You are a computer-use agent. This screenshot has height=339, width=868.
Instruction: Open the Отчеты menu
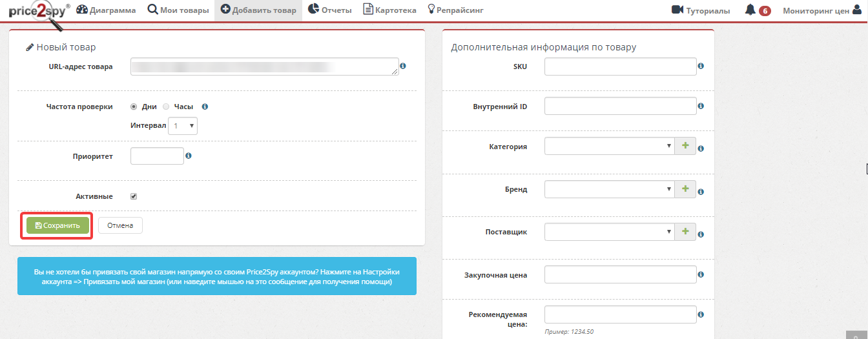coord(329,10)
